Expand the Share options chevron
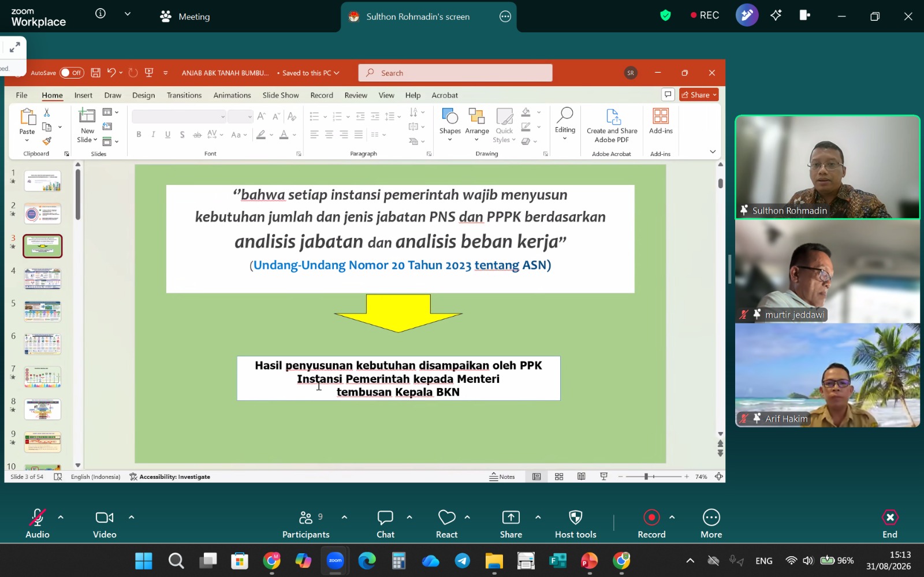This screenshot has height=577, width=924. click(x=538, y=517)
